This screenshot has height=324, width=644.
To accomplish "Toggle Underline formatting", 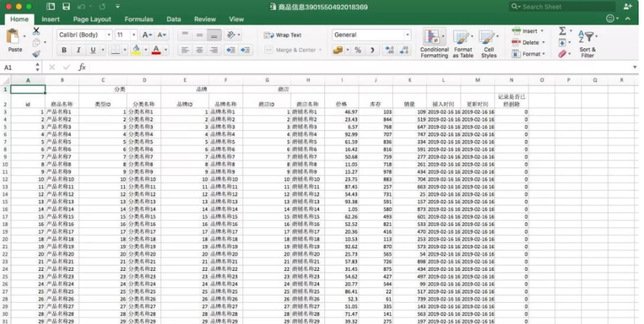I will click(x=93, y=50).
